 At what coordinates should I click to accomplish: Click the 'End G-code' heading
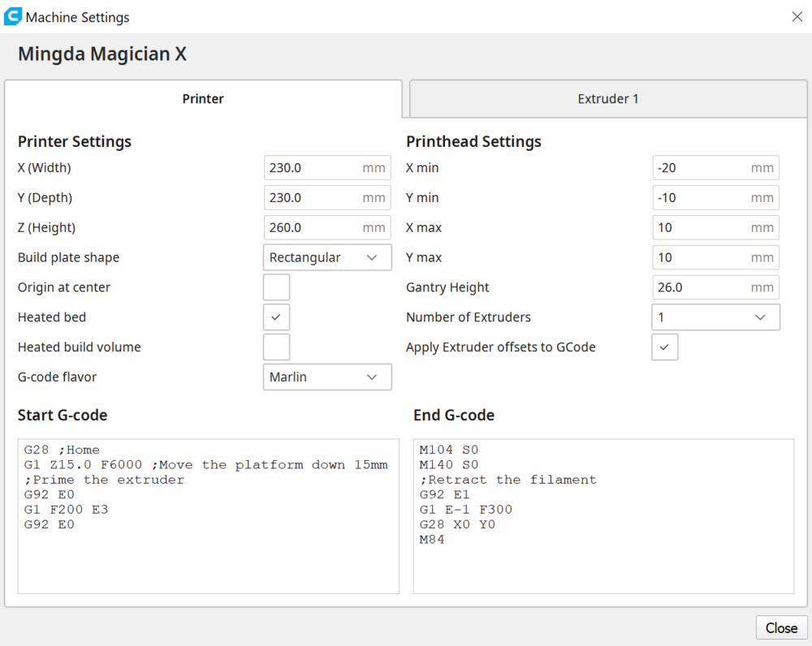tap(454, 416)
